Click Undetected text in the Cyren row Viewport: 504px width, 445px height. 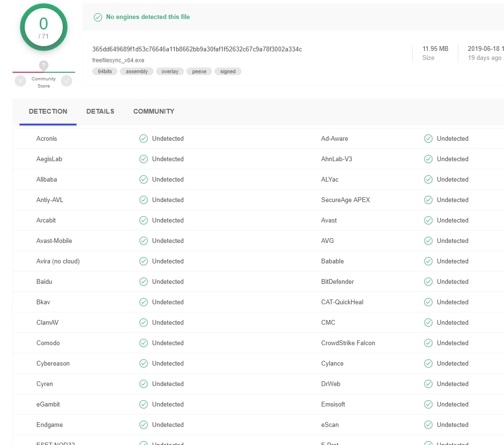pos(168,384)
